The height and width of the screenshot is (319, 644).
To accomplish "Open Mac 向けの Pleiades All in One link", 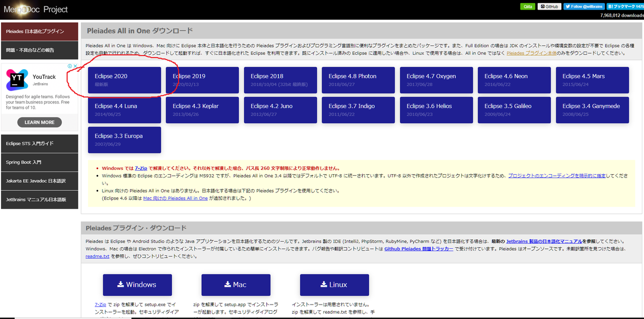I will pyautogui.click(x=175, y=198).
